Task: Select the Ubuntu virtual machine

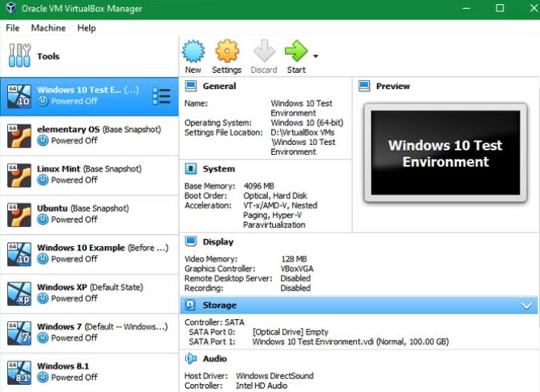Action: [90, 215]
